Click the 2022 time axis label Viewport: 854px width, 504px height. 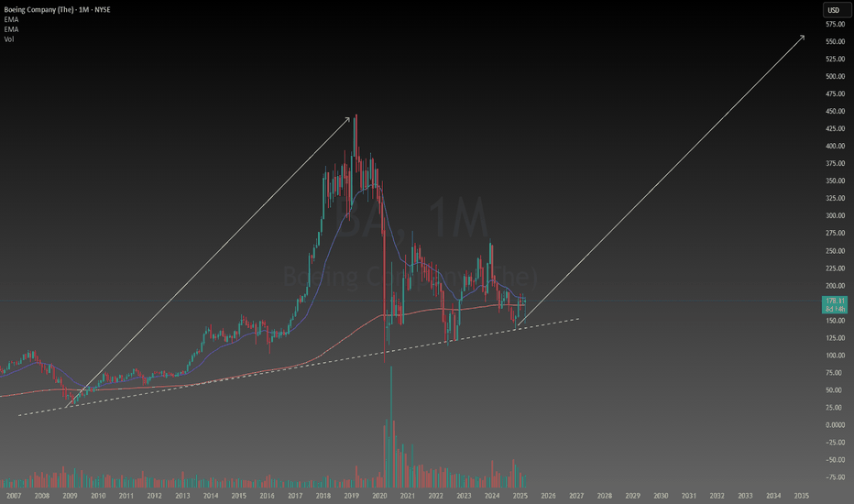point(436,496)
